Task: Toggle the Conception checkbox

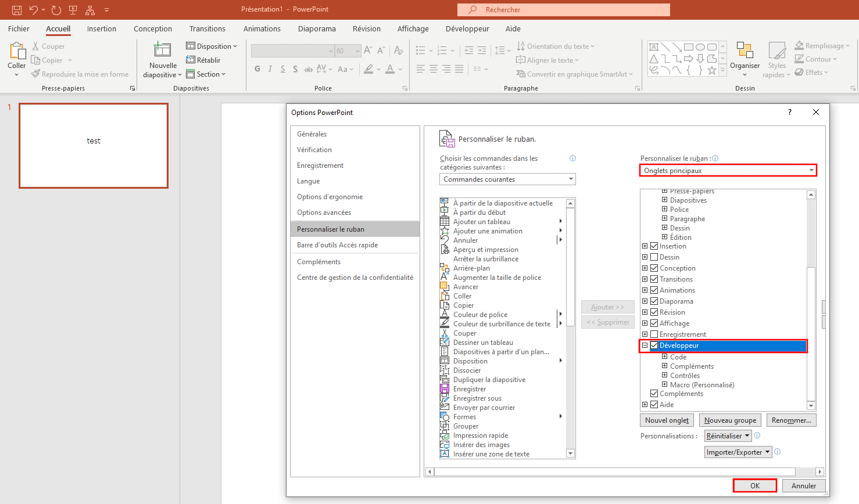Action: (654, 268)
